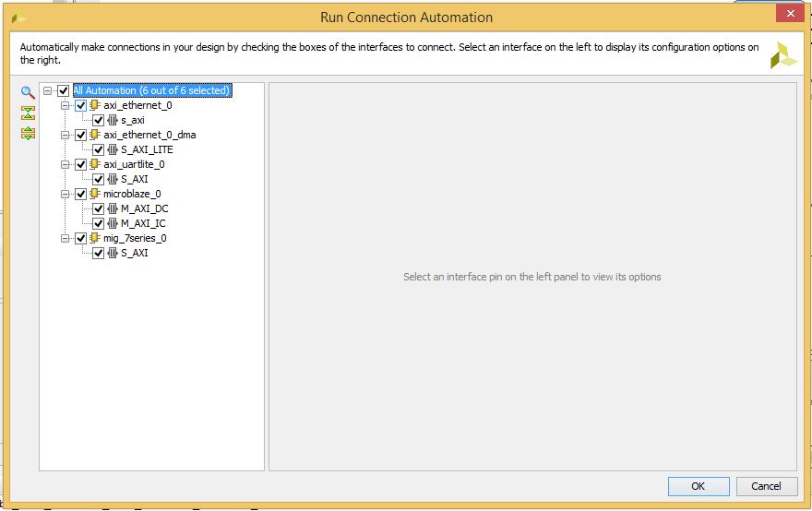Uncheck the All Automation checkbox
The image size is (812, 511).
point(63,90)
